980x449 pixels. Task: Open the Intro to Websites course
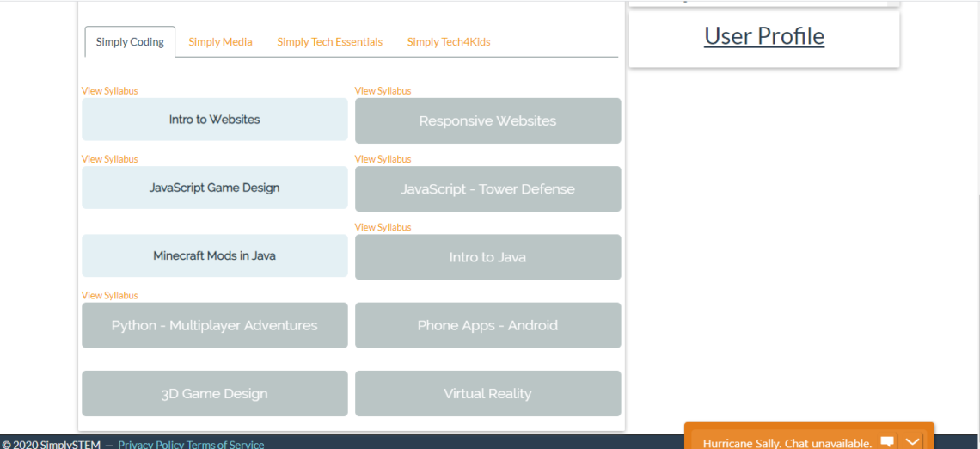[214, 119]
